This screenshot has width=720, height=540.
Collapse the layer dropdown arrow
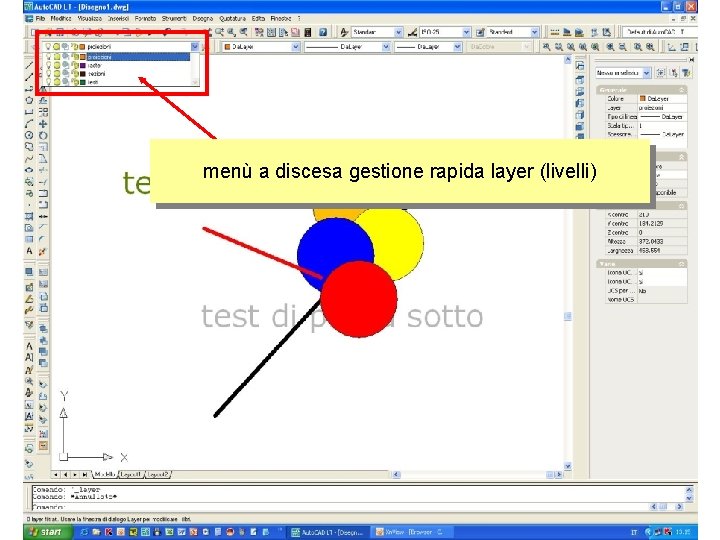(x=195, y=46)
